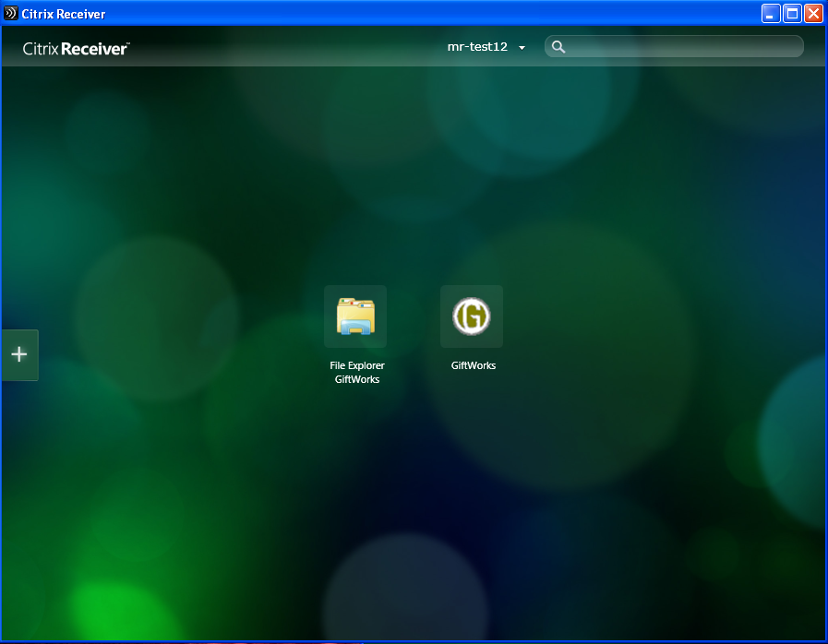Maximize the Citrix Receiver window
Screen dimensions: 828x644
[792, 14]
